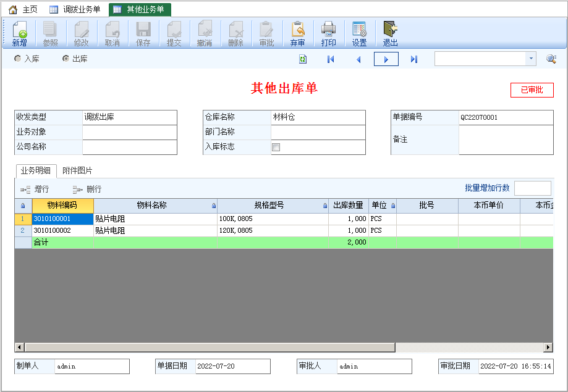This screenshot has height=392, width=568.
Task: Click the 取消 (Cancel) toolbar icon
Action: [112, 34]
